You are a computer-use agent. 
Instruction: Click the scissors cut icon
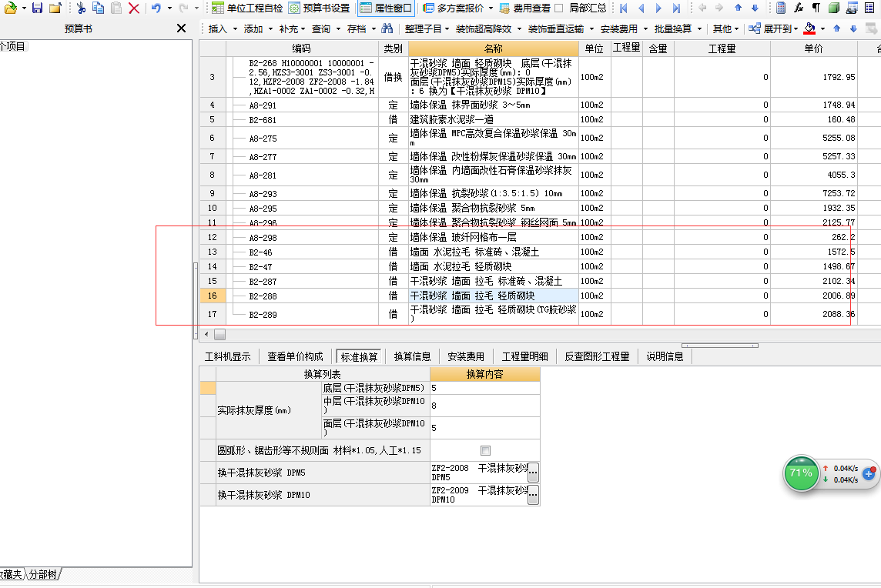click(81, 8)
